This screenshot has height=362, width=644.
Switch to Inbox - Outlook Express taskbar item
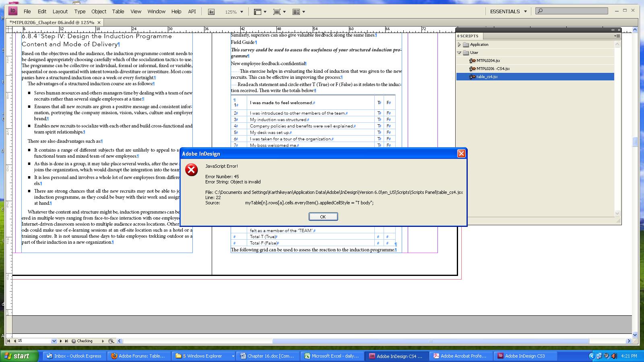(74, 356)
